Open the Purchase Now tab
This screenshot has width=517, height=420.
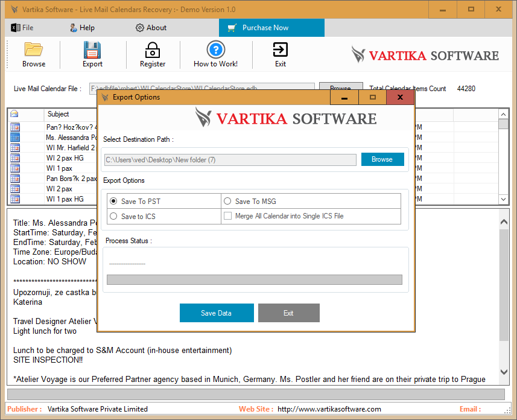(x=271, y=28)
